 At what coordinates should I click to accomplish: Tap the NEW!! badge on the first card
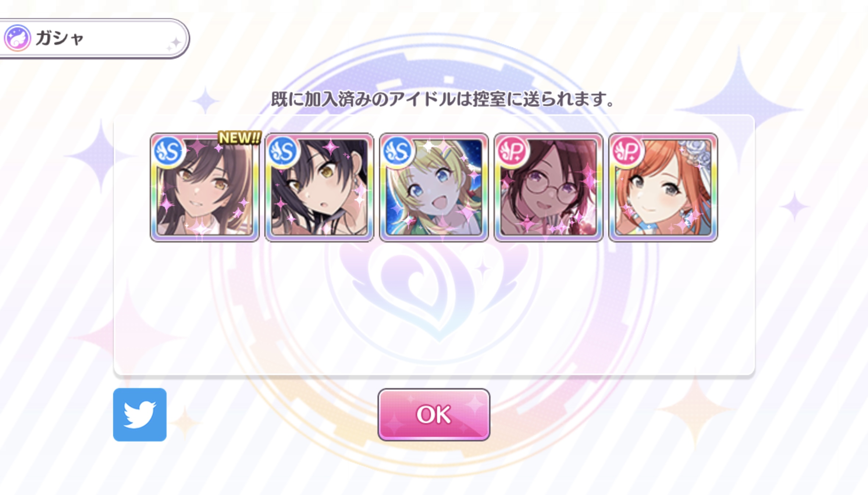[x=239, y=138]
